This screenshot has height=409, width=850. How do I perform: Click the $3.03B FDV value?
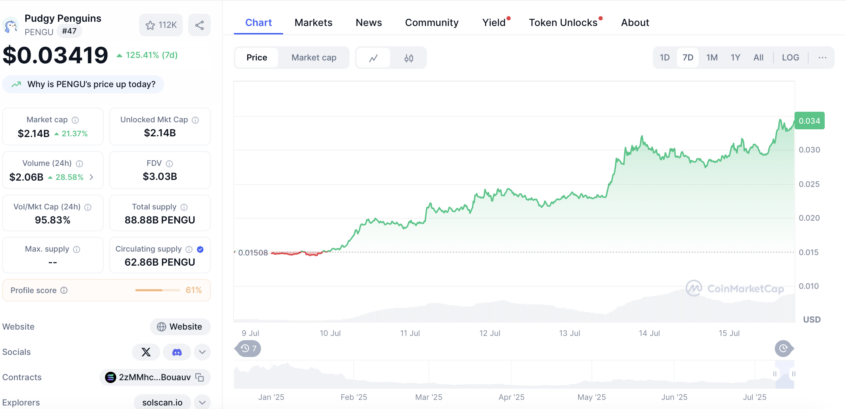tap(160, 177)
